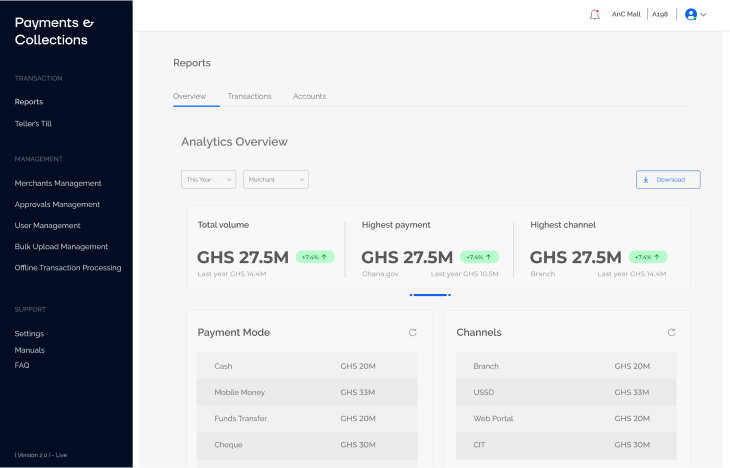Refresh the Payment Mode panel
Image resolution: width=730 pixels, height=468 pixels.
[412, 332]
